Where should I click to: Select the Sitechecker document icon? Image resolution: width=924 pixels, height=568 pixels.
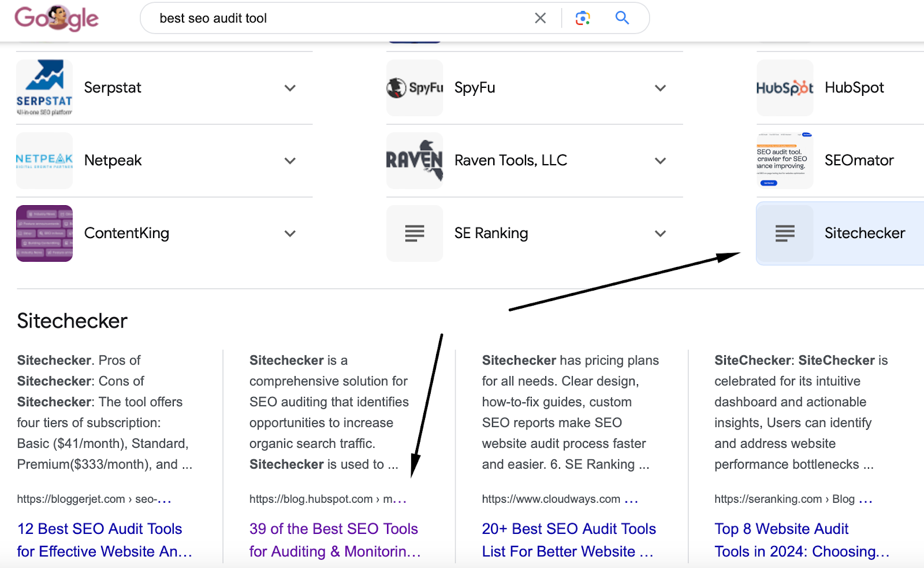(x=785, y=233)
